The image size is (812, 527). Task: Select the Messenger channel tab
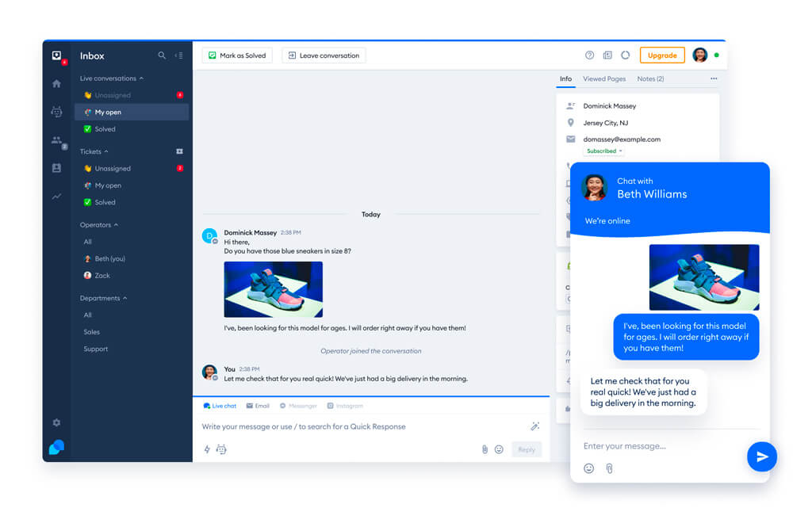(298, 406)
